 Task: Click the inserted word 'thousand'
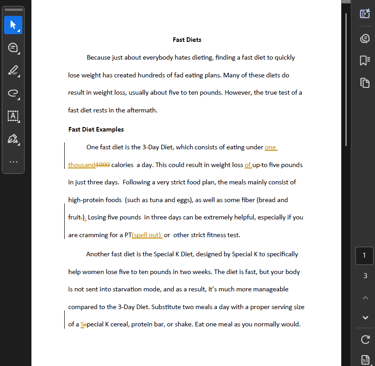click(82, 165)
